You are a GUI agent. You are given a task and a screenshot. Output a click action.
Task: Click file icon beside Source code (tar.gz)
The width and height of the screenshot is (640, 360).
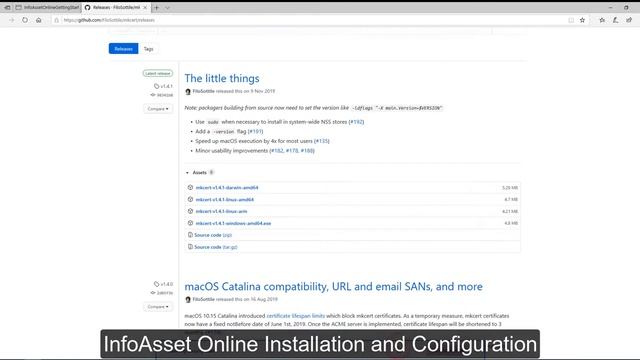(190, 247)
